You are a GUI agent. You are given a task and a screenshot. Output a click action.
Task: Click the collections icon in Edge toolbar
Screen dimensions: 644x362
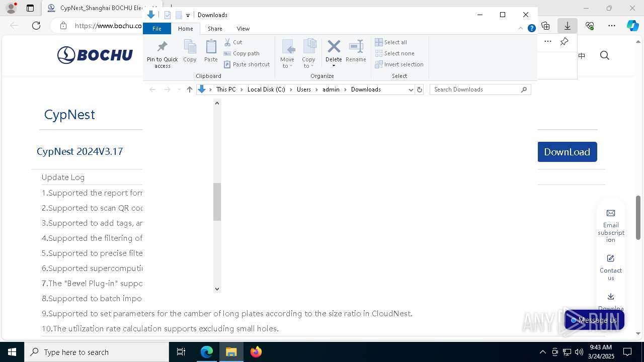[x=545, y=26]
